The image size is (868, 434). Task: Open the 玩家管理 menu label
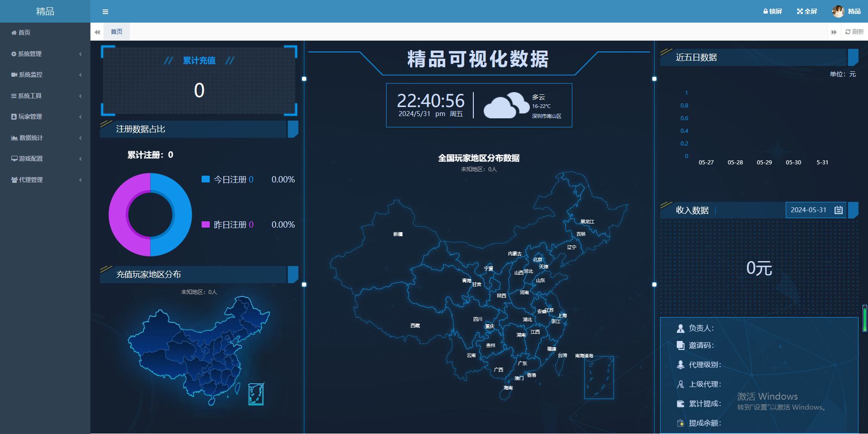click(30, 117)
